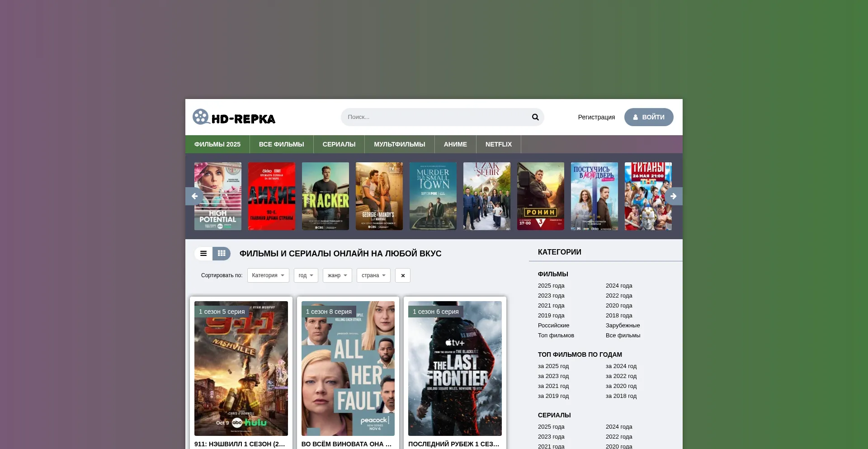Screen dimensions: 868x449
Task: Select the Netflix menu item
Action: (499, 144)
